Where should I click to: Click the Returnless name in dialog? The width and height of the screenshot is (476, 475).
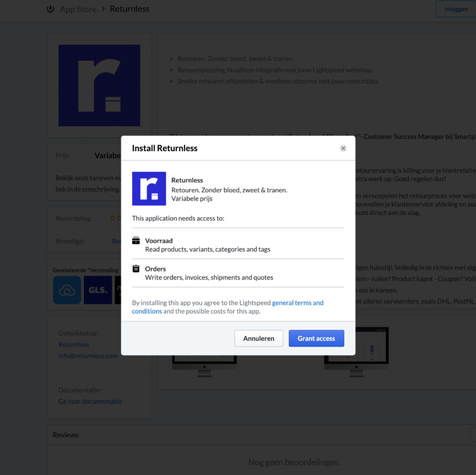click(187, 180)
